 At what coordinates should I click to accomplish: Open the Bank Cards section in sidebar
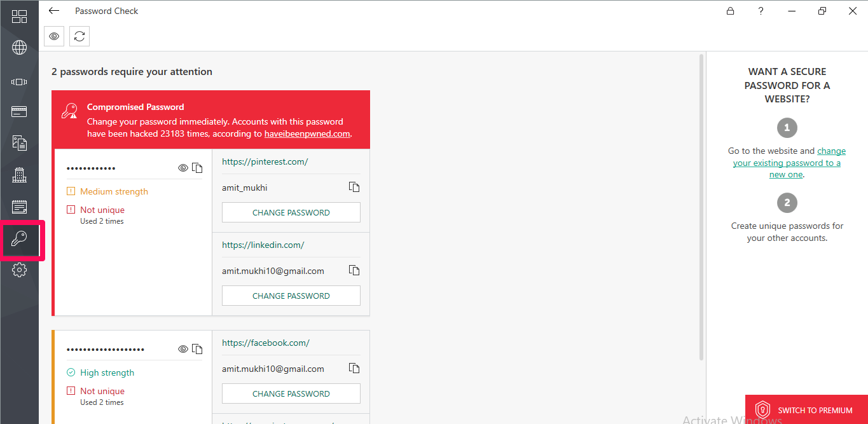tap(19, 112)
